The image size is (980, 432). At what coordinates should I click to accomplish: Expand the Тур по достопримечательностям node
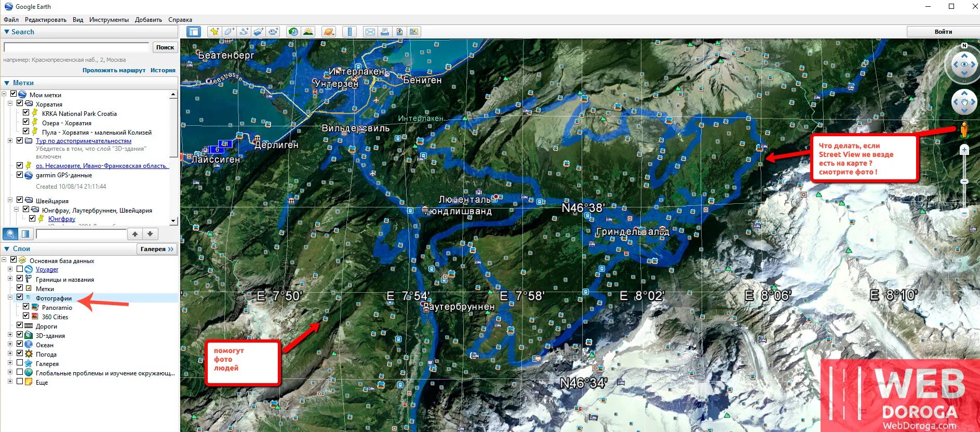[10, 140]
